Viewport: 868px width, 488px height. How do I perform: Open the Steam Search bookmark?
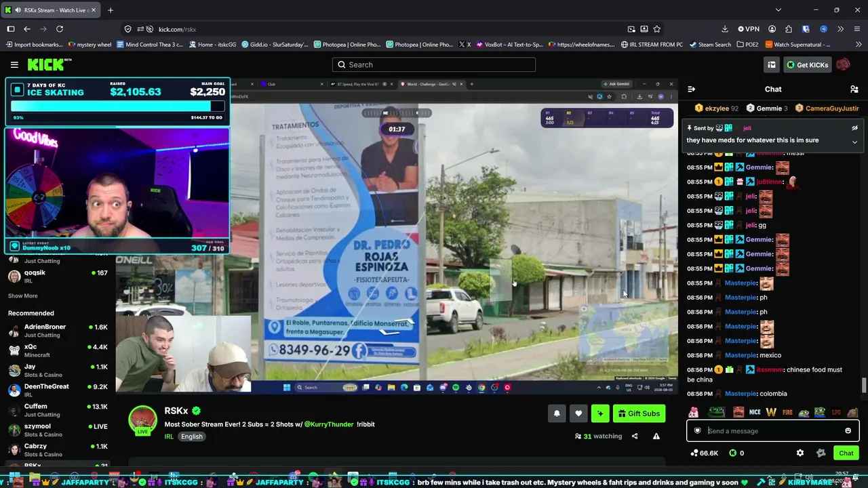click(710, 45)
